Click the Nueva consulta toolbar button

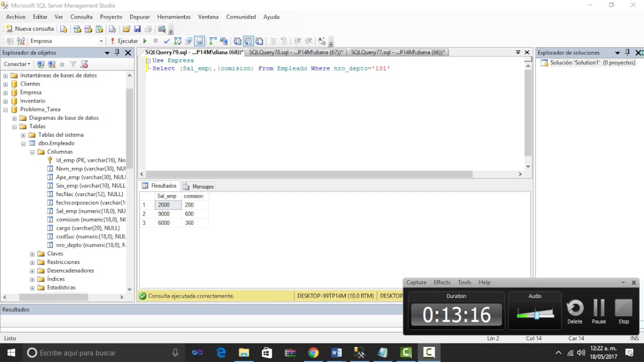30,29
